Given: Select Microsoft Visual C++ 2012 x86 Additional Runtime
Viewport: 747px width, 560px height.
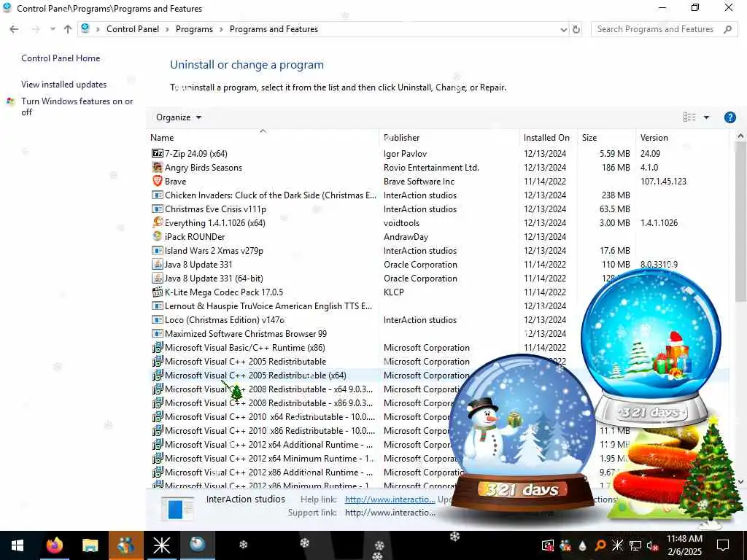Looking at the screenshot, I should [268, 472].
